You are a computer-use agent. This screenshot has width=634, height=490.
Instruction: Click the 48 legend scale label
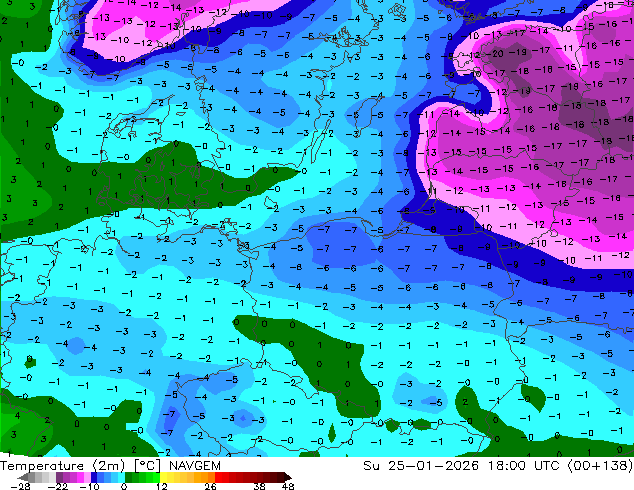click(x=288, y=486)
